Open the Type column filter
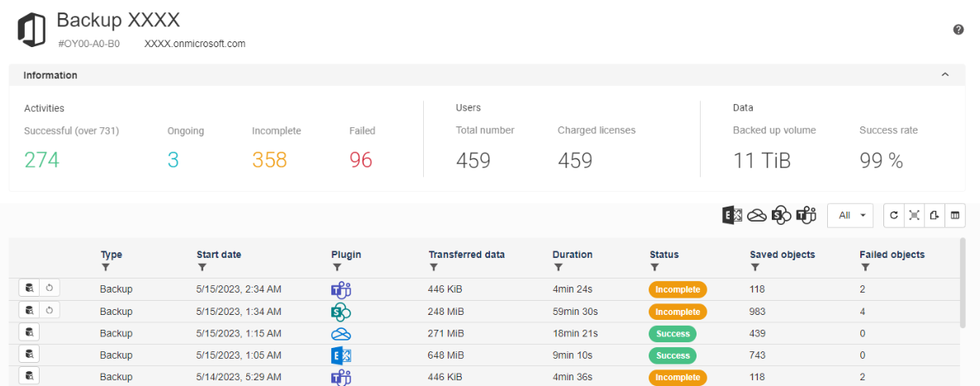980x386 pixels. (x=105, y=267)
